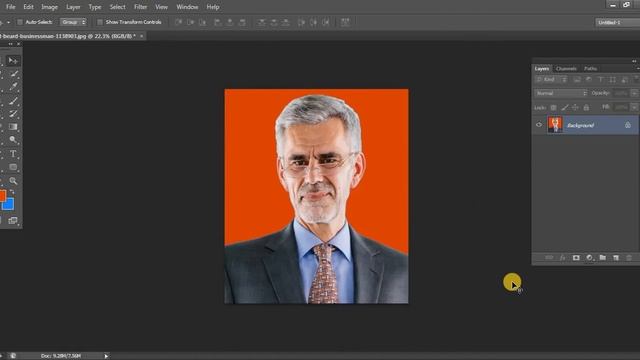This screenshot has width=640, height=360.
Task: Add a layer mask
Action: pos(576,258)
